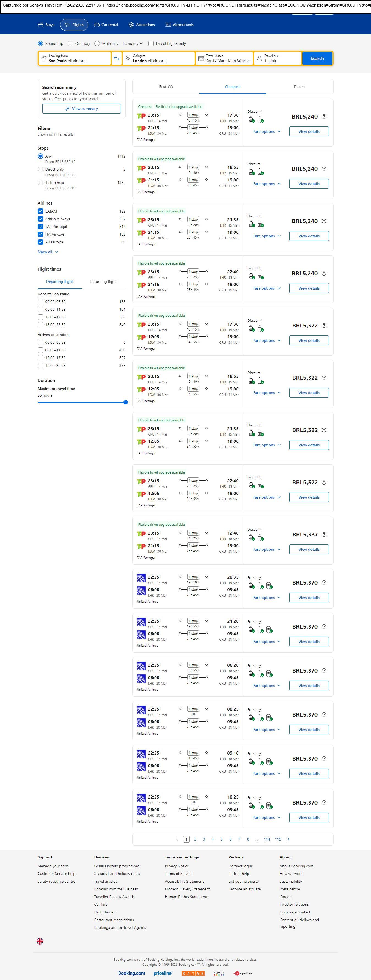Click price info icon beside first BRL5,240
The height and width of the screenshot is (980, 371).
324,117
